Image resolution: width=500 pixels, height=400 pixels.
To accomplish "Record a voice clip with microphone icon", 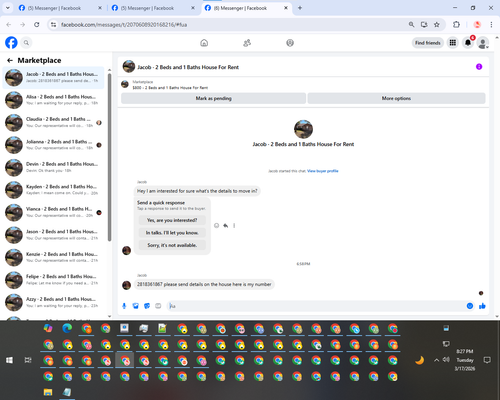I will (x=124, y=306).
